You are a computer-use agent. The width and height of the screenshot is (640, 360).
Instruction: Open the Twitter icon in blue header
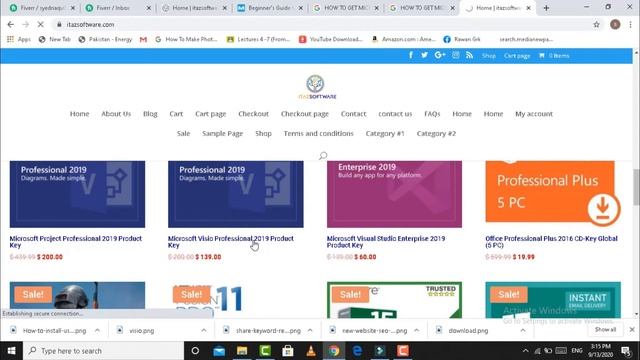[424, 55]
